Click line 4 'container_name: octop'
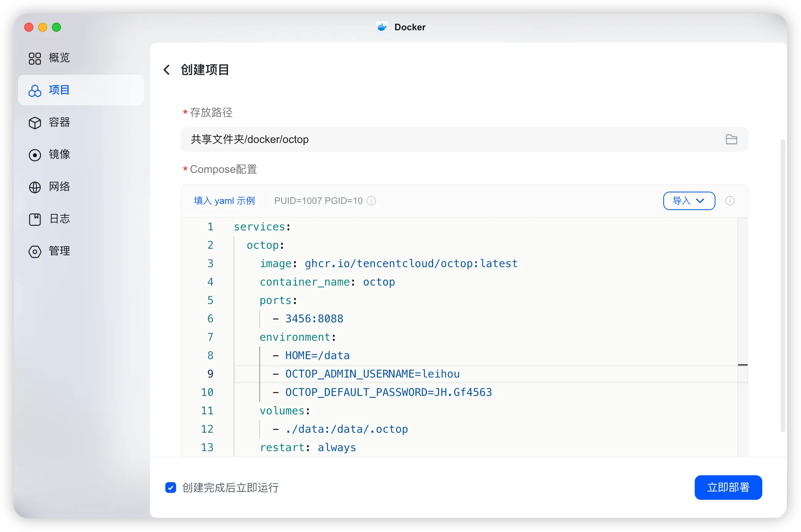Viewport: 801px width, 532px height. tap(327, 282)
